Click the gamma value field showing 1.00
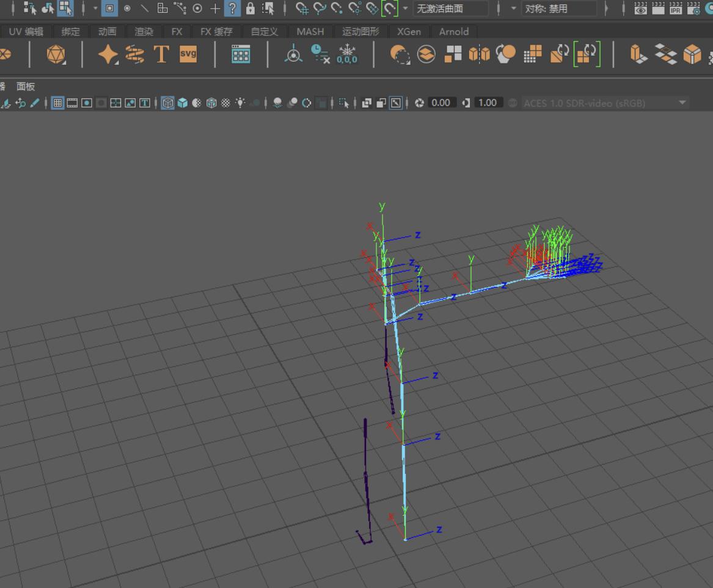 pyautogui.click(x=487, y=103)
